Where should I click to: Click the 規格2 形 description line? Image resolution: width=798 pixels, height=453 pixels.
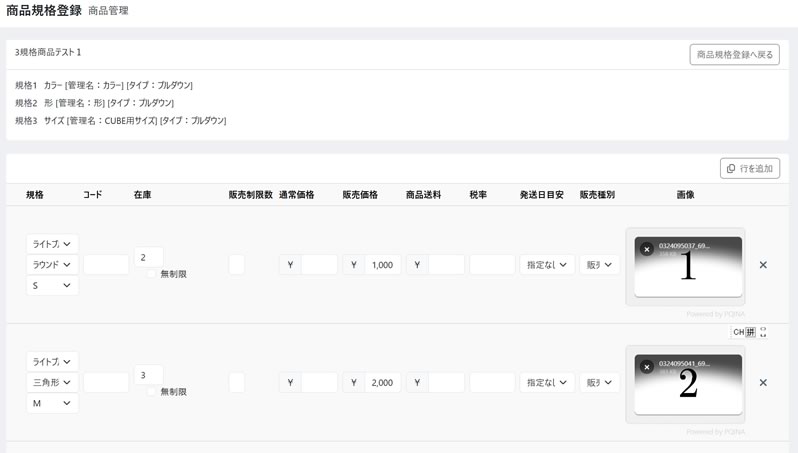coord(95,103)
